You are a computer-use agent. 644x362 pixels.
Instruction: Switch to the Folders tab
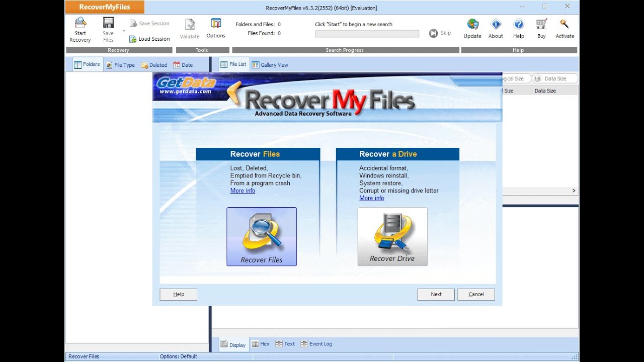pyautogui.click(x=88, y=64)
